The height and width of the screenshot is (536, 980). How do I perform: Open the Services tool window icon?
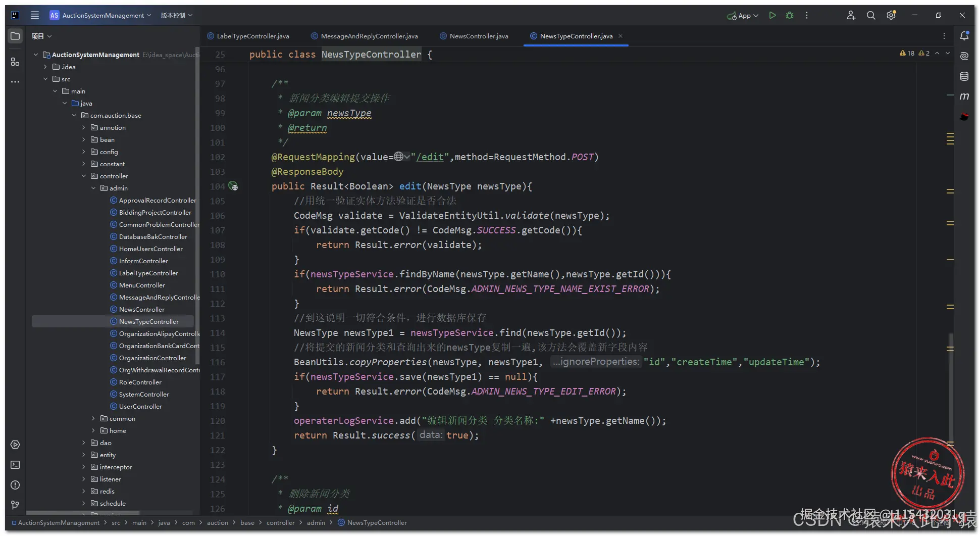(x=15, y=445)
